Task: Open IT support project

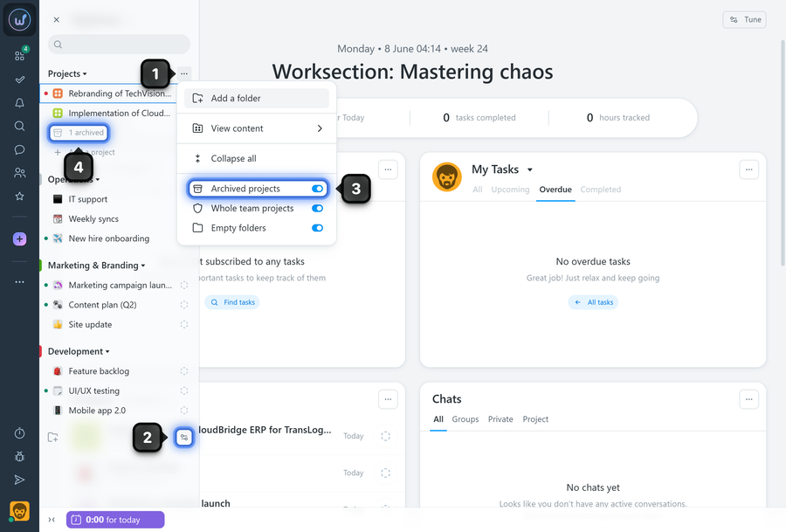Action: [x=87, y=199]
